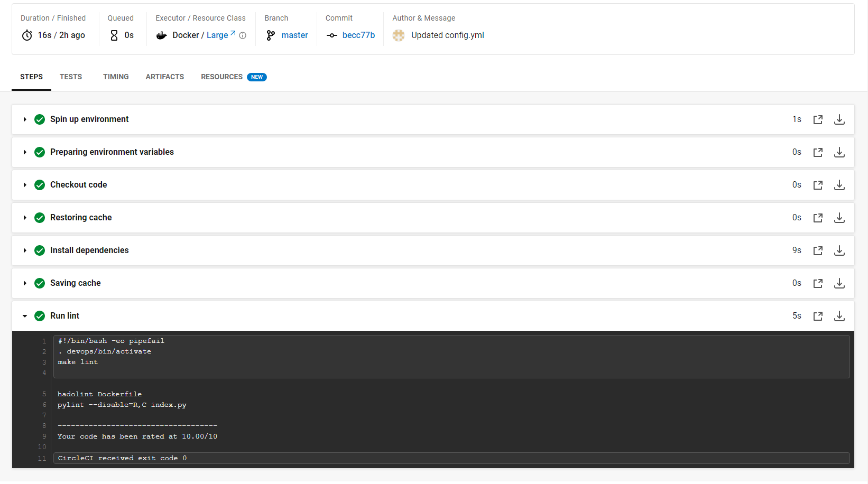This screenshot has height=484, width=868.
Task: Download Install dependencies step output
Action: pyautogui.click(x=839, y=250)
